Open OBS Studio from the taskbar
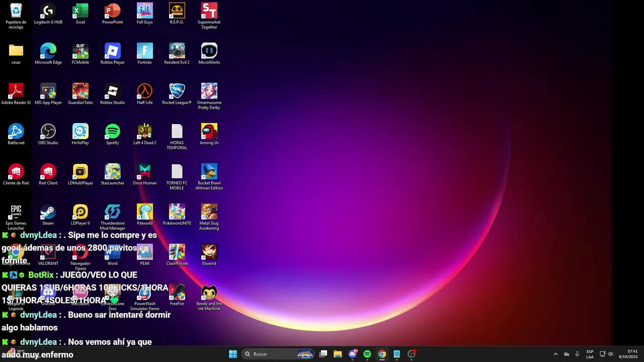The width and height of the screenshot is (644, 362). click(x=412, y=354)
